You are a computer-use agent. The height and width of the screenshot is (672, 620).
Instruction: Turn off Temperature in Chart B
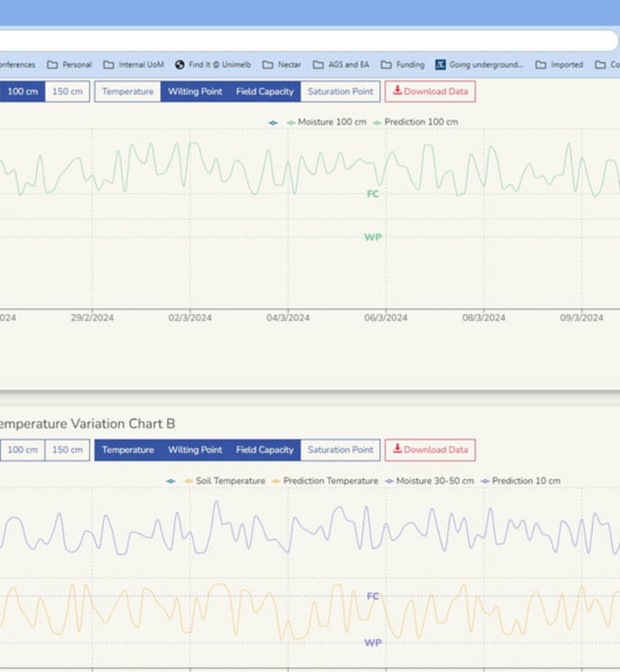pyautogui.click(x=128, y=450)
